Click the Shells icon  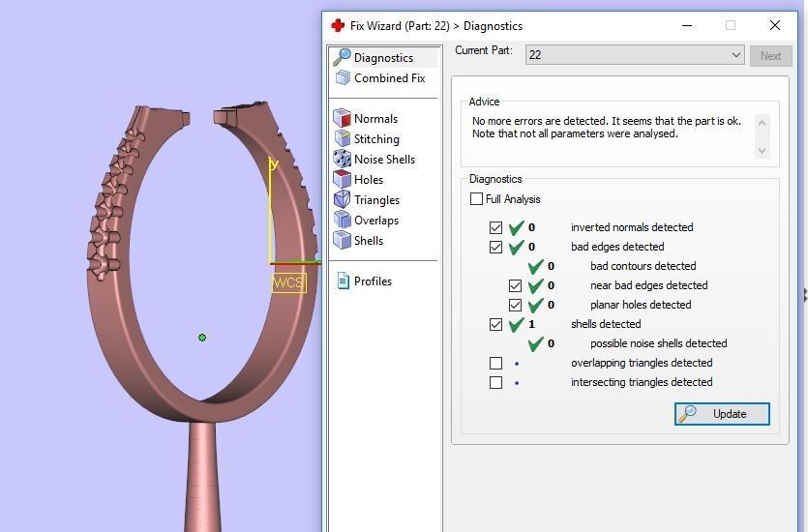(343, 241)
